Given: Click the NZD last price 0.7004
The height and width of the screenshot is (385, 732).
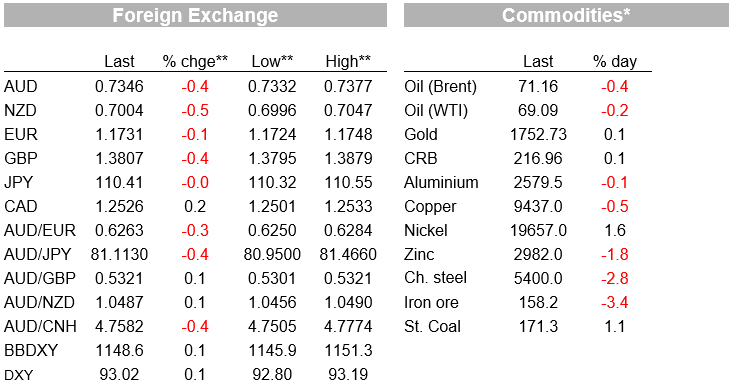Looking at the screenshot, I should (x=119, y=111).
